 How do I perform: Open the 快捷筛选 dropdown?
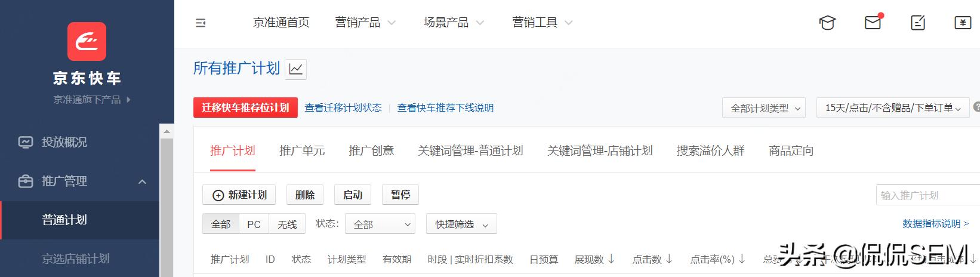461,224
